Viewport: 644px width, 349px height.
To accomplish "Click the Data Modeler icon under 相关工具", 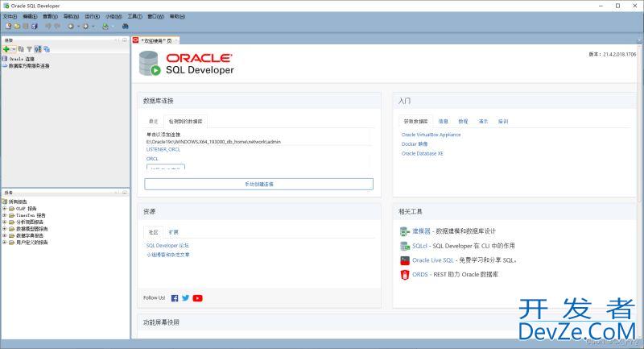I will point(405,231).
